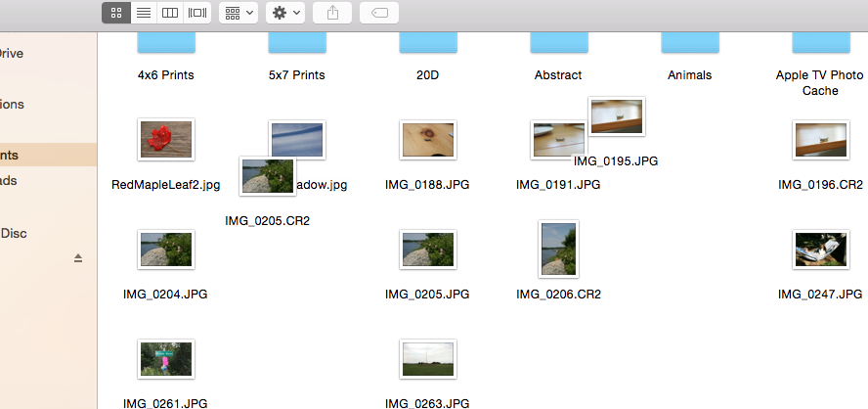This screenshot has height=409, width=868.
Task: Select the 20D folder
Action: 428,43
